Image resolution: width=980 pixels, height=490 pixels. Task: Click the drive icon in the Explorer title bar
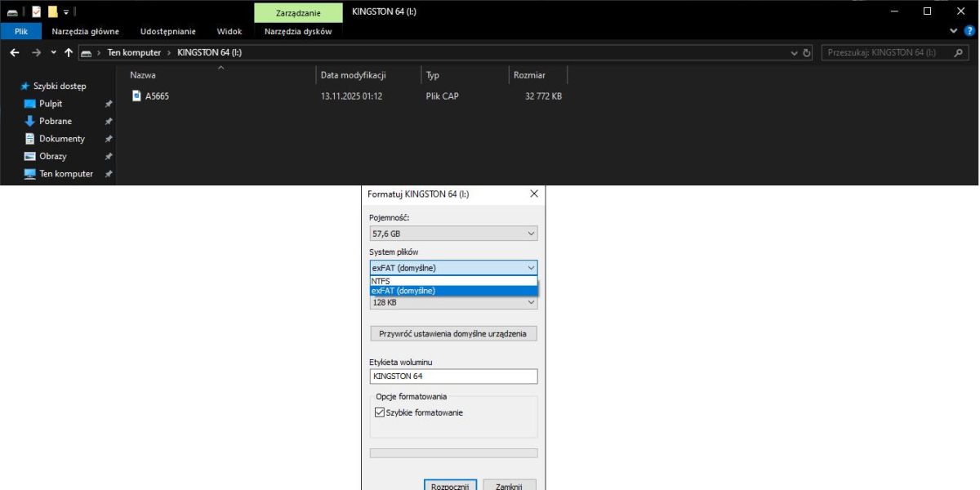click(x=12, y=12)
